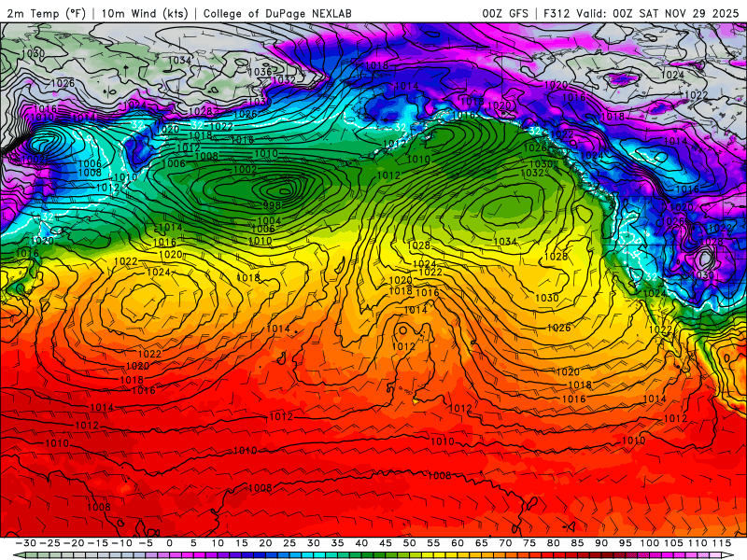This screenshot has height=560, width=747.
Task: Select the 40 value on the temperature scale
Action: 361,543
